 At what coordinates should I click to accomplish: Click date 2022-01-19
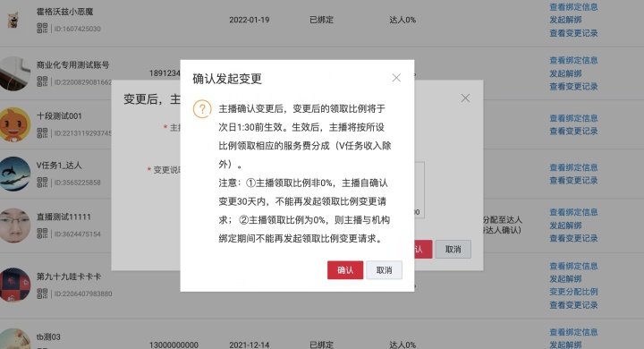[x=250, y=20]
